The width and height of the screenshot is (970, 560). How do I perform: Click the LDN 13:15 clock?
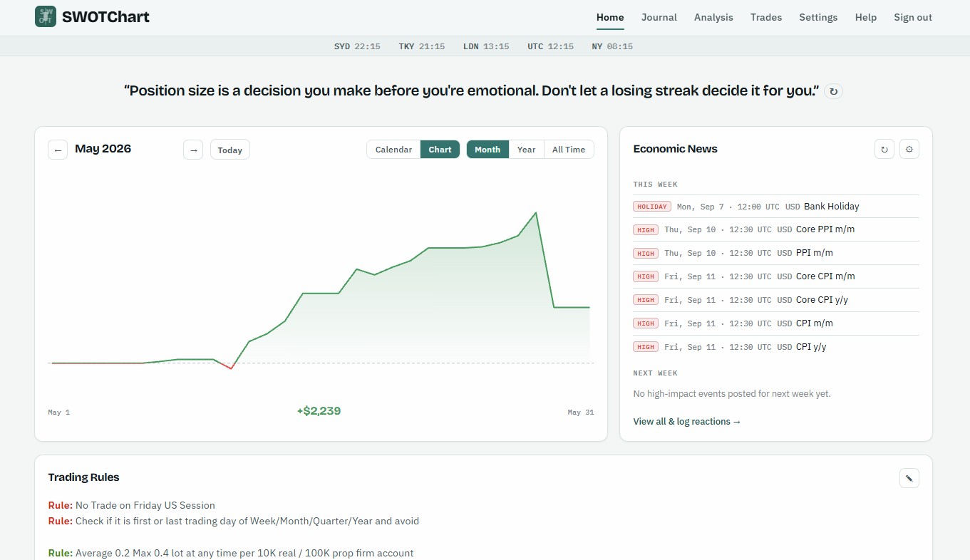pos(486,46)
